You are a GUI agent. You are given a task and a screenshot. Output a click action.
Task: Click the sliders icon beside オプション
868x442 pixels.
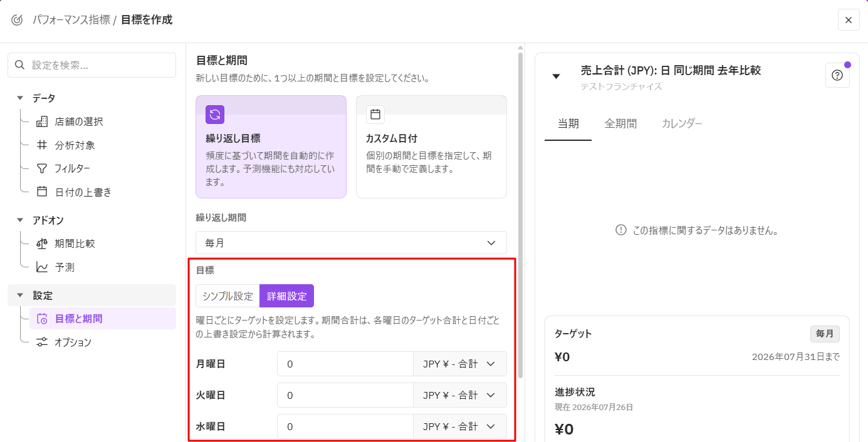(42, 342)
